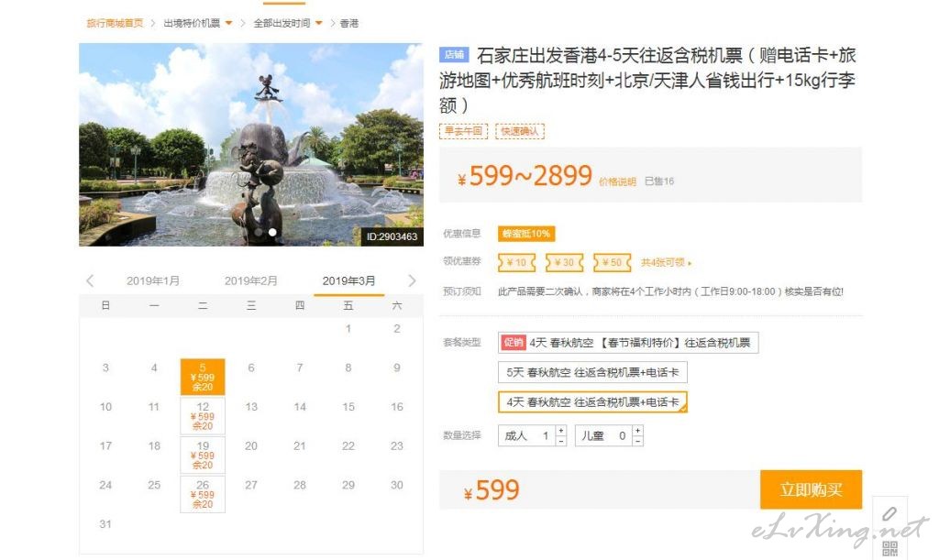Click the child quantity input field
Image resolution: width=939 pixels, height=560 pixels.
click(x=603, y=435)
